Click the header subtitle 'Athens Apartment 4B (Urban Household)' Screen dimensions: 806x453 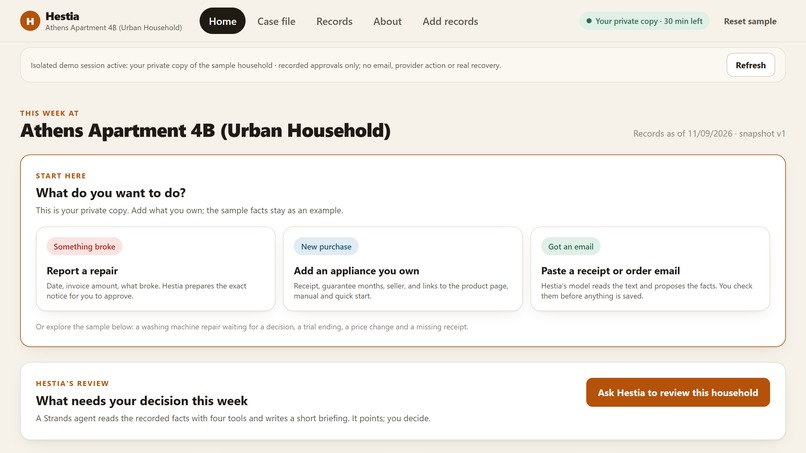114,28
